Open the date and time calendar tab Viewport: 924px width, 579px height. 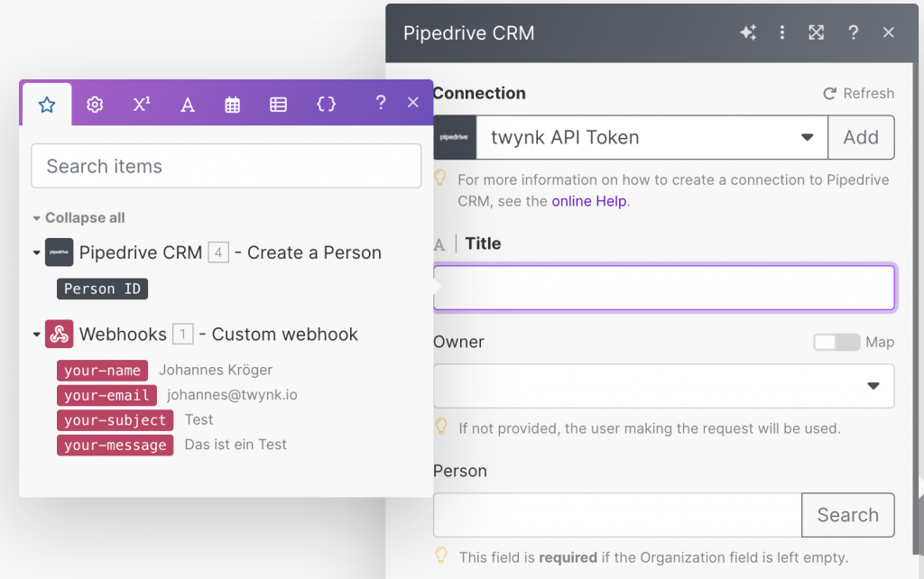coord(233,105)
